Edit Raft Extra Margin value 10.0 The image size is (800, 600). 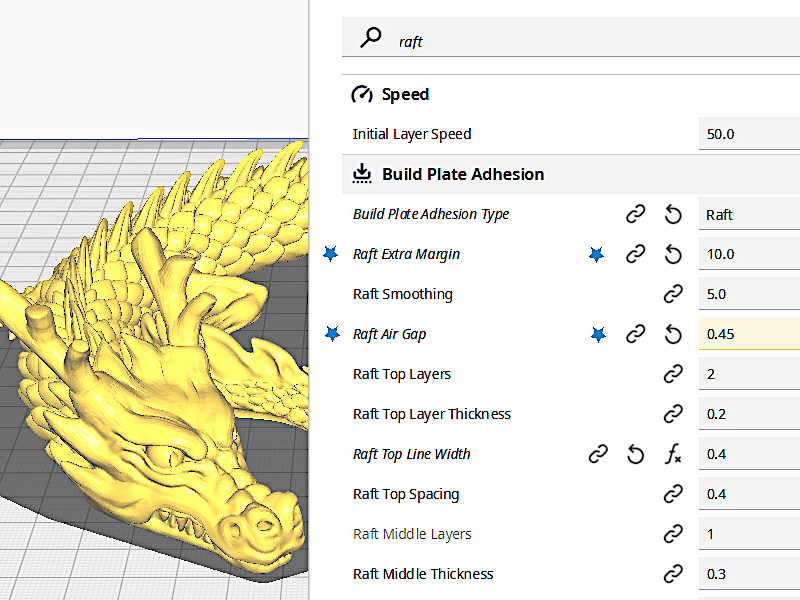(x=749, y=254)
